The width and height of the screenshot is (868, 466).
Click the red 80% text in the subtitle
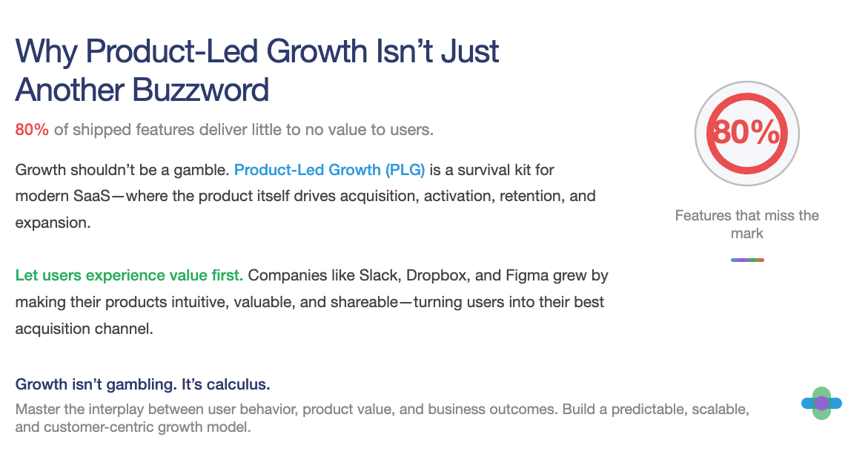click(x=32, y=130)
